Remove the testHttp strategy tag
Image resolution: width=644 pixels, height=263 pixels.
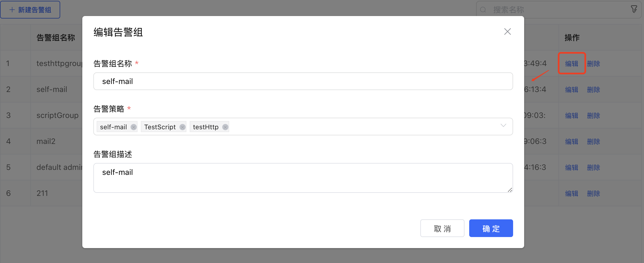225,127
